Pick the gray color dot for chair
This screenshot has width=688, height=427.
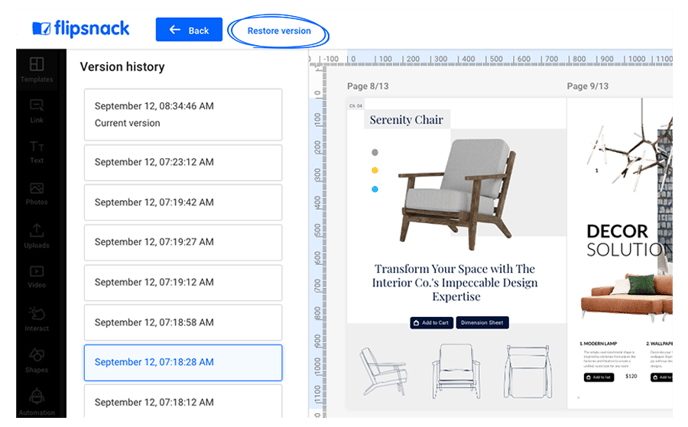(x=375, y=152)
